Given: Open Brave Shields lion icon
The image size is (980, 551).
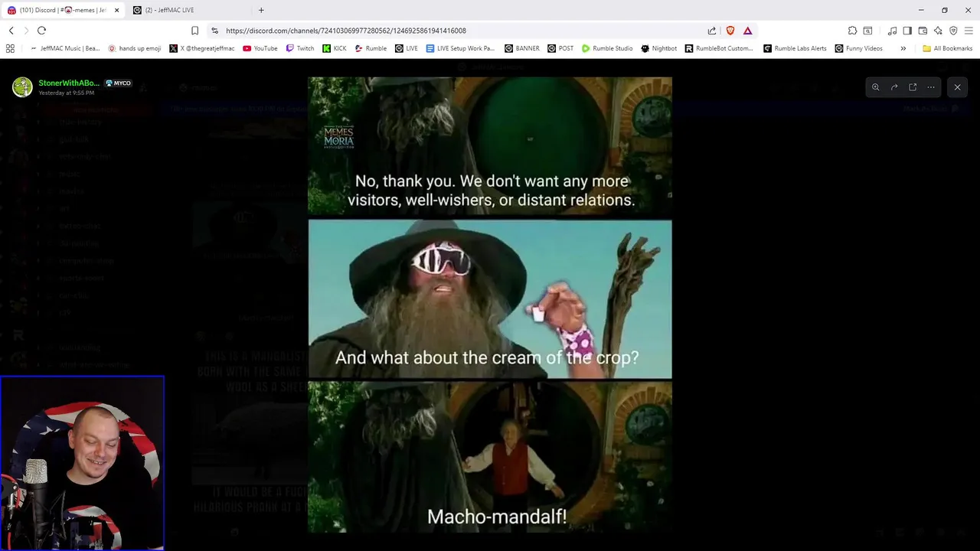Looking at the screenshot, I should (x=730, y=31).
